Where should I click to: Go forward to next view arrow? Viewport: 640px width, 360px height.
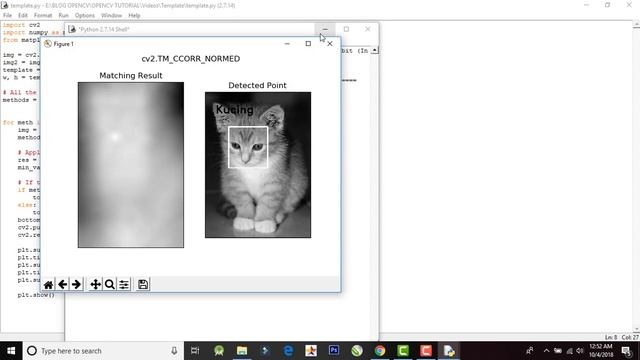tap(76, 284)
